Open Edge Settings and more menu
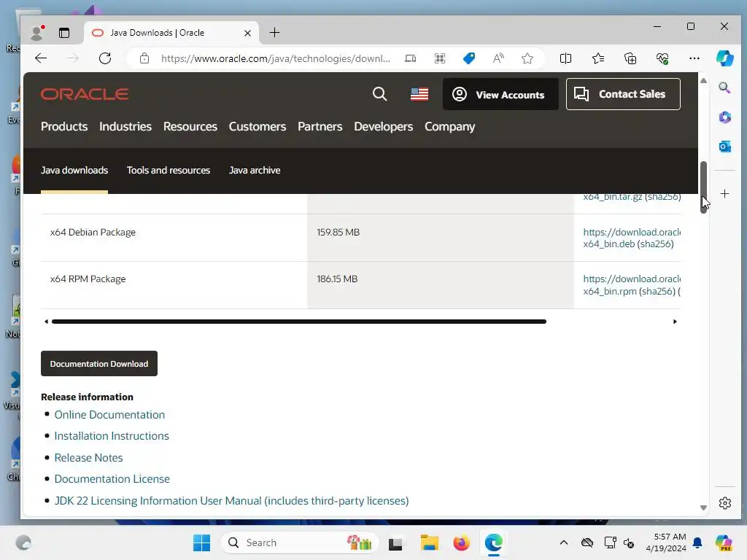 pyautogui.click(x=694, y=58)
